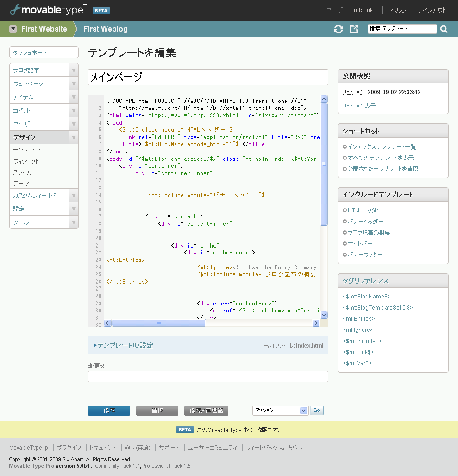This screenshot has width=458, height=476.
Task: Expand the ウェブページ menu arrow
Action: coord(74,84)
